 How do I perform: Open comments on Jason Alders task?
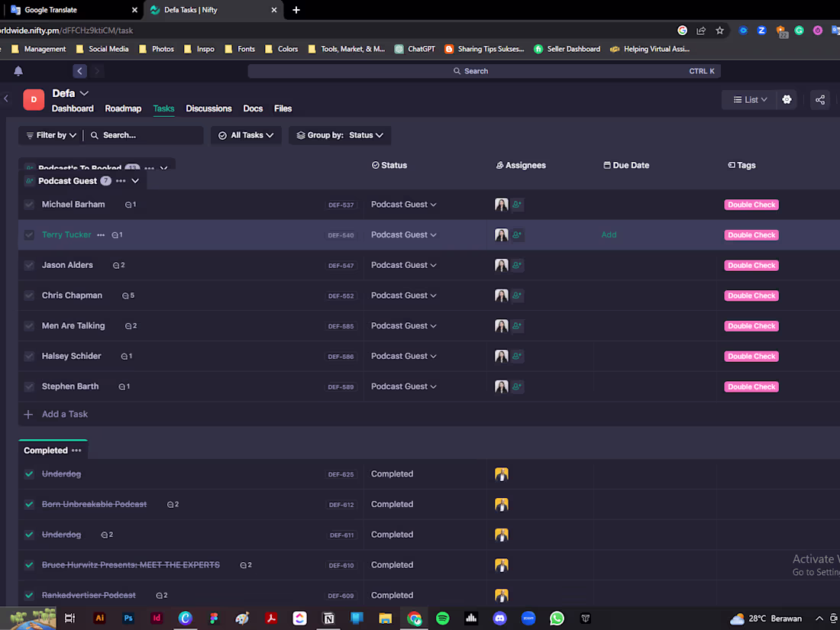click(119, 265)
